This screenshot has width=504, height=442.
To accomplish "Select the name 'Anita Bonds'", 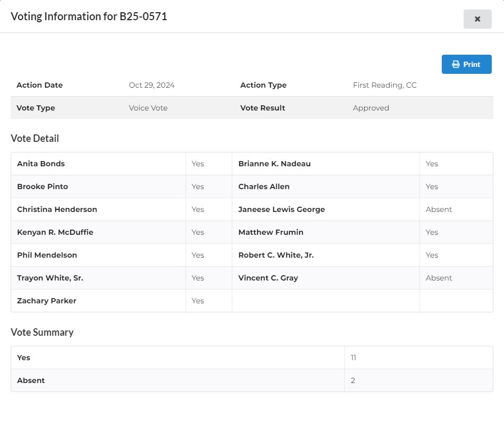I will tap(41, 164).
